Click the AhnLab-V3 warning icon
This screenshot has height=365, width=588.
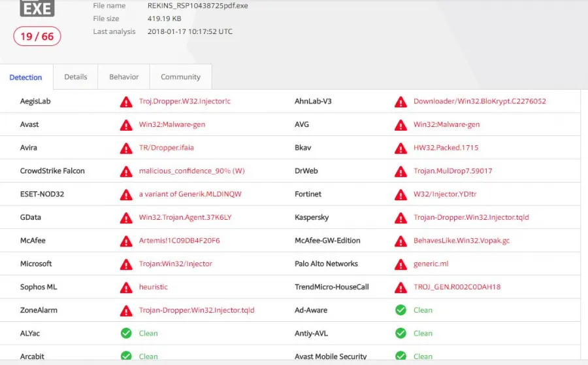pos(400,102)
